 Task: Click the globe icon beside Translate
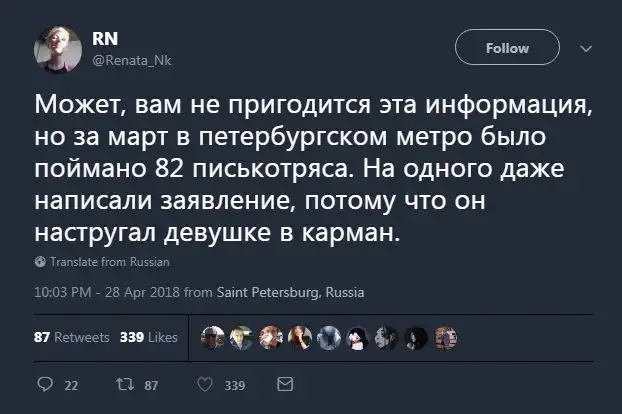point(40,262)
